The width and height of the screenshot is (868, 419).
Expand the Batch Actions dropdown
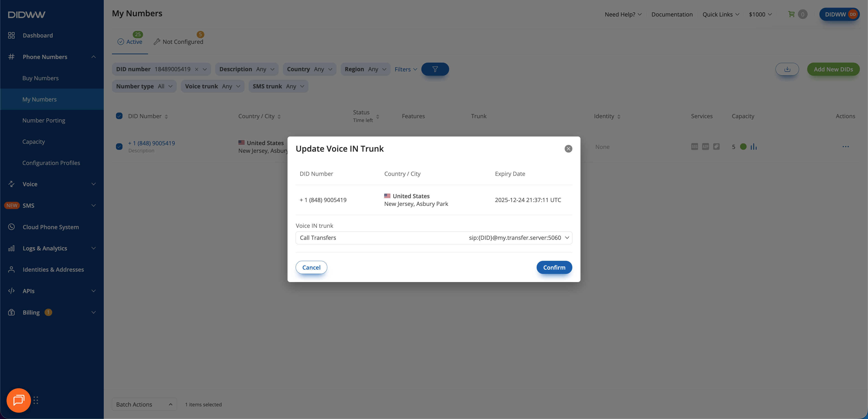(144, 404)
